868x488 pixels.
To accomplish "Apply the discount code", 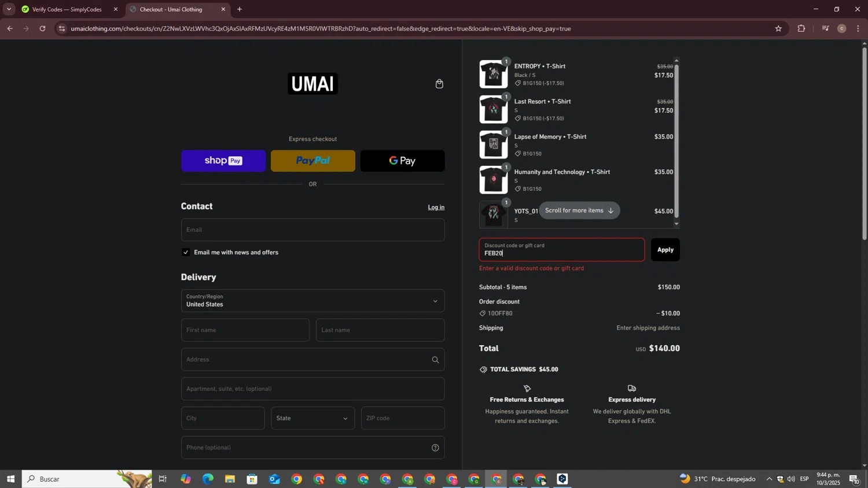I will 665,250.
